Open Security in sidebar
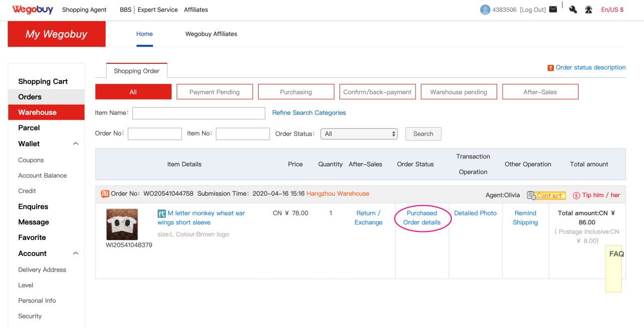 (x=30, y=316)
